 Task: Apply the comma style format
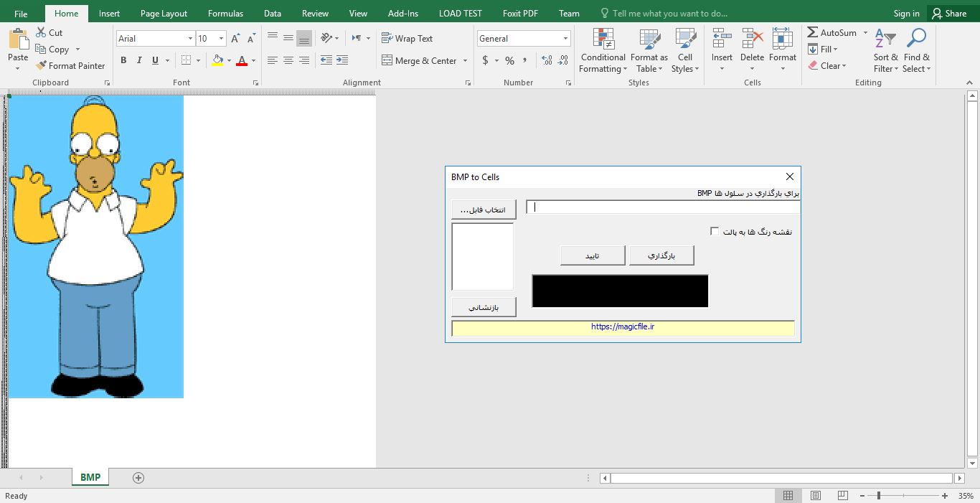click(525, 61)
